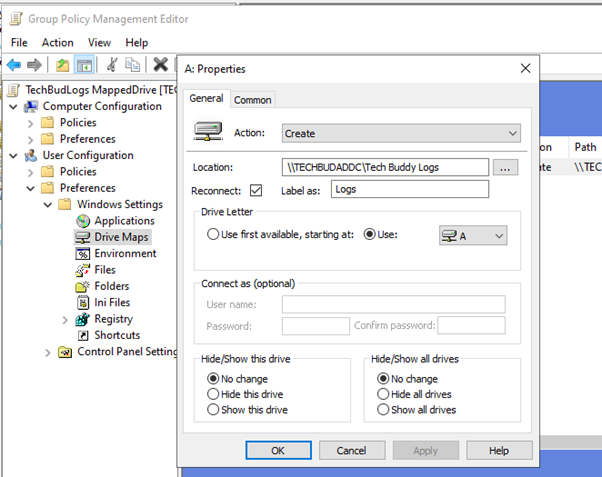Image resolution: width=602 pixels, height=477 pixels.
Task: Click the 'Label as' text field
Action: click(410, 190)
